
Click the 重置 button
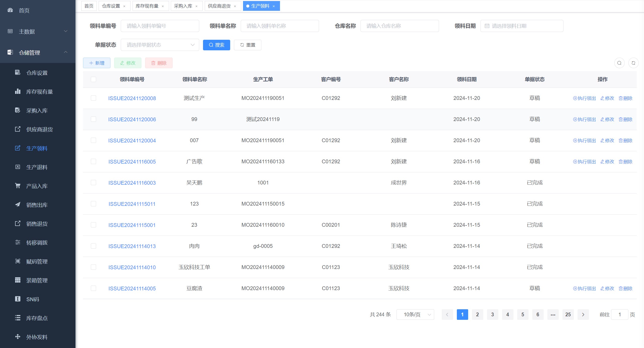click(x=248, y=45)
